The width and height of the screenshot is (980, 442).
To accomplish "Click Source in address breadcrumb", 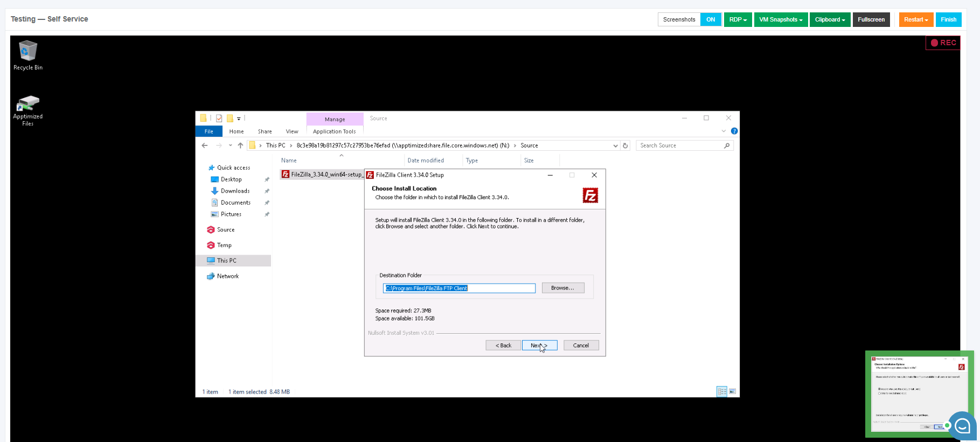I will pyautogui.click(x=529, y=145).
